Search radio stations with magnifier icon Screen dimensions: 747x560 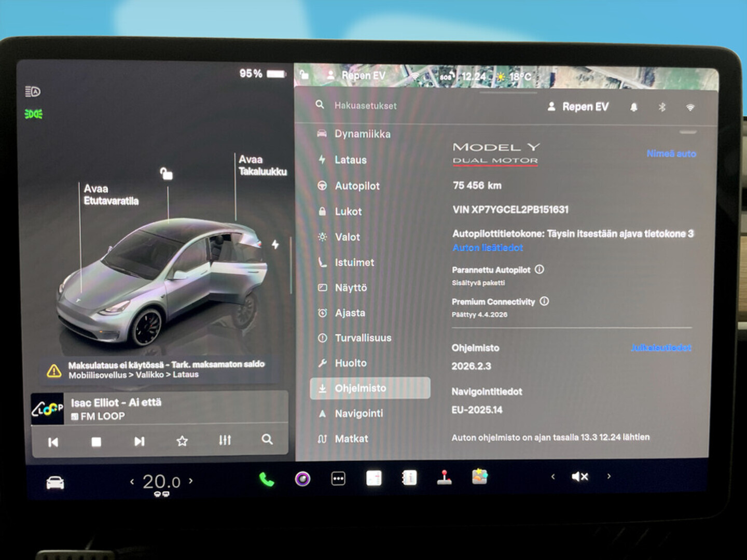[x=267, y=440]
